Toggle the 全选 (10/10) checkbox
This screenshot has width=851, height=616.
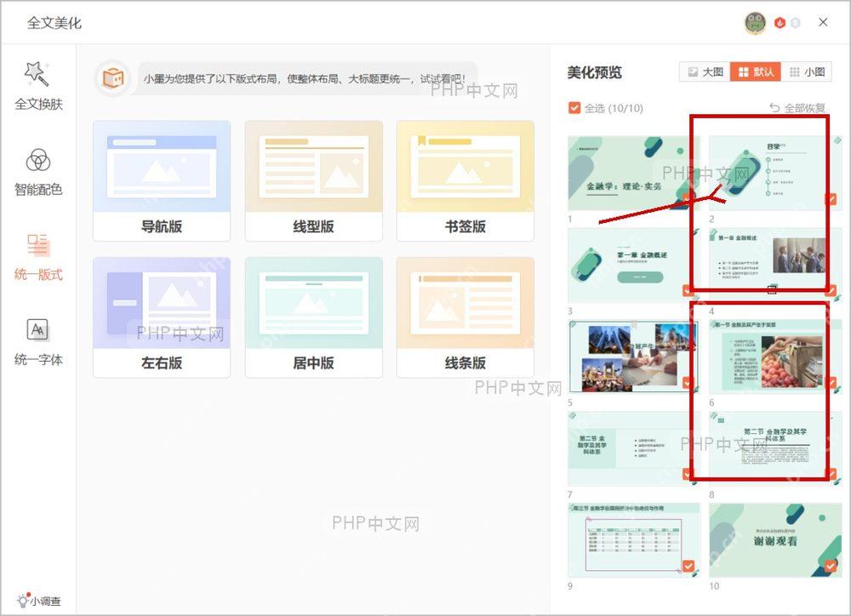[574, 108]
